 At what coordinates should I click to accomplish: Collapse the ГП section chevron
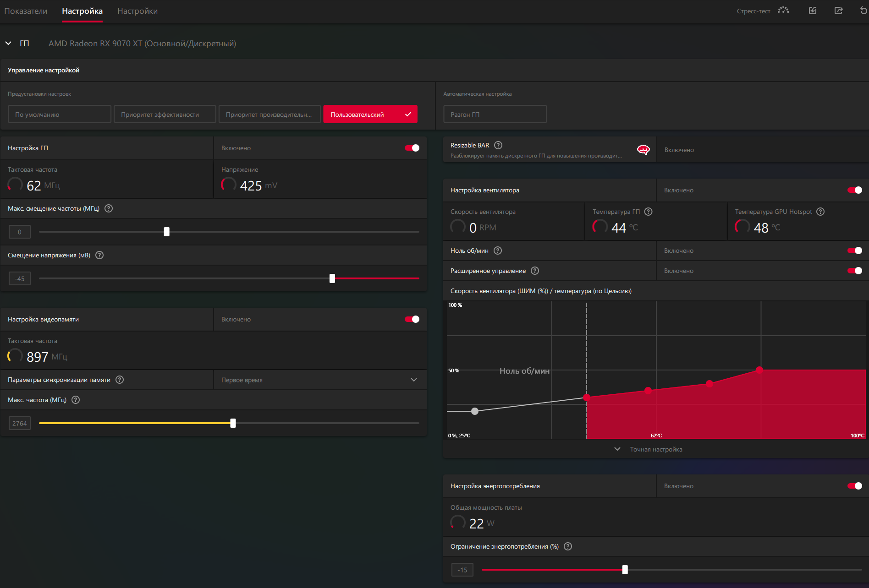pos(8,43)
